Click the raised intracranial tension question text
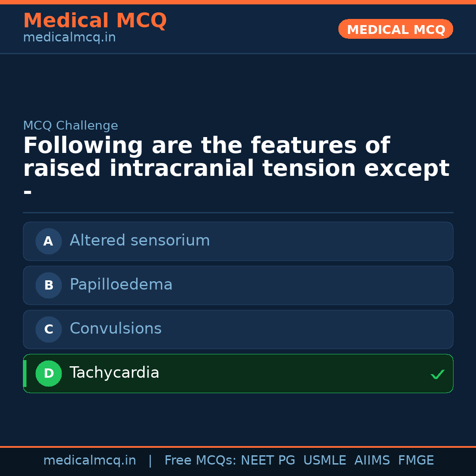 pos(236,157)
